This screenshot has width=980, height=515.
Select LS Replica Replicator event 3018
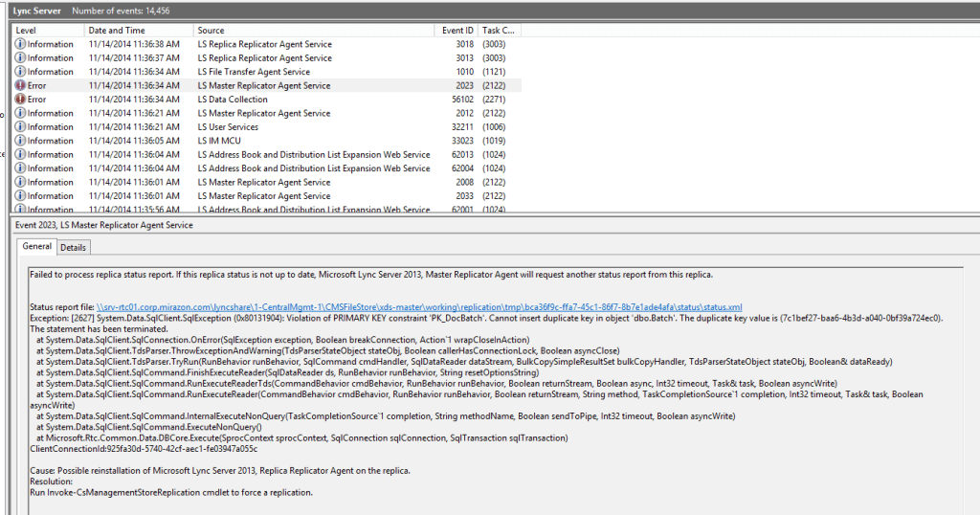(267, 44)
